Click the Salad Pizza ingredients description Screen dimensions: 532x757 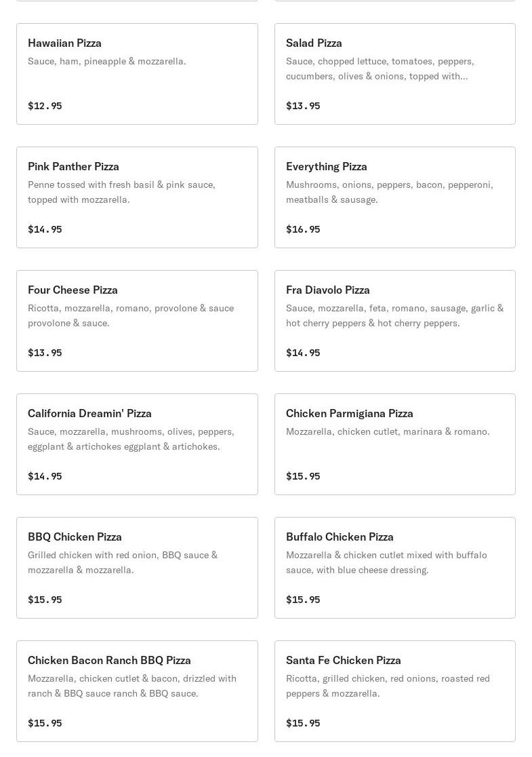380,69
